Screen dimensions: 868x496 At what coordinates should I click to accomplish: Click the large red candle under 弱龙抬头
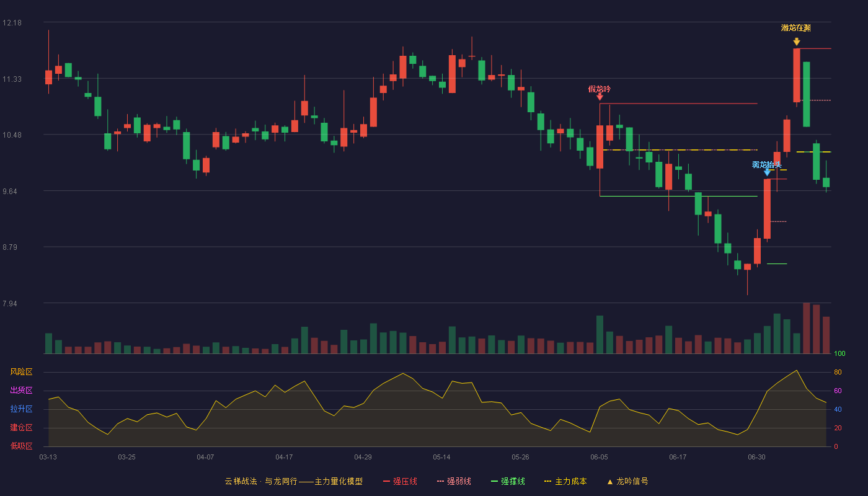767,209
